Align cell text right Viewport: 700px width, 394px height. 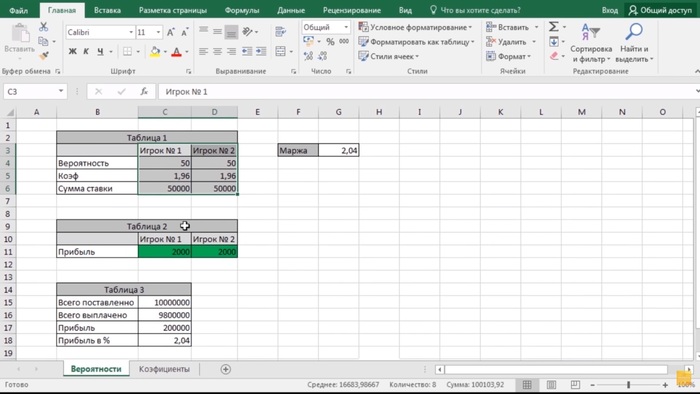tap(231, 52)
